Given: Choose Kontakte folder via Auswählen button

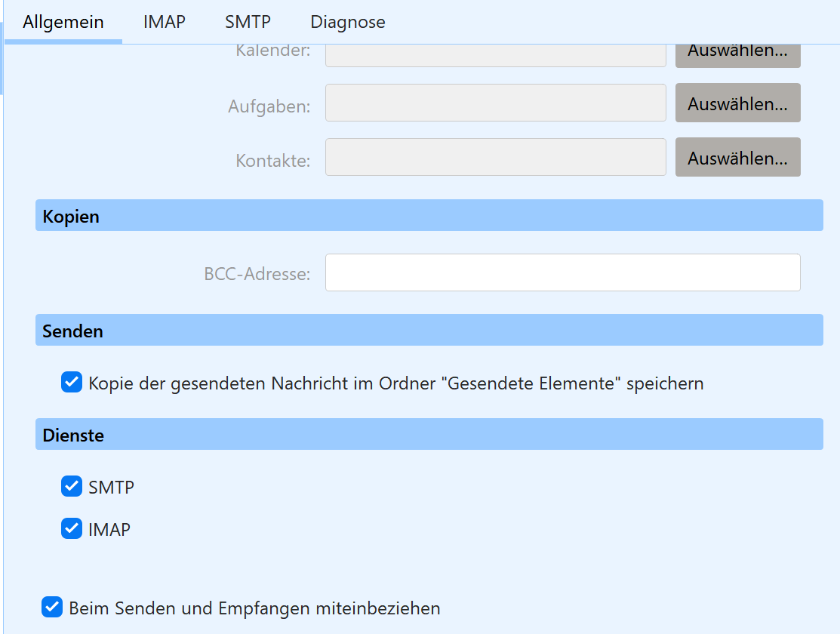Looking at the screenshot, I should tap(737, 158).
